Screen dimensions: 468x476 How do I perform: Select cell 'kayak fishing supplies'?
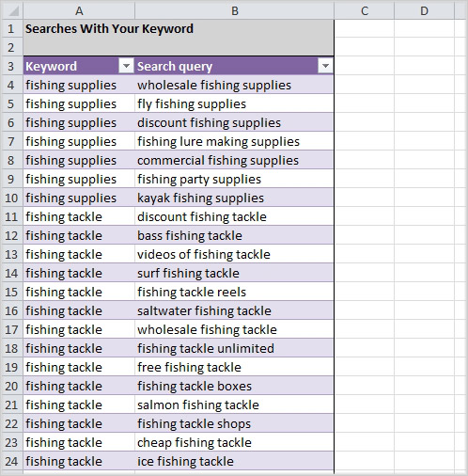click(x=234, y=198)
